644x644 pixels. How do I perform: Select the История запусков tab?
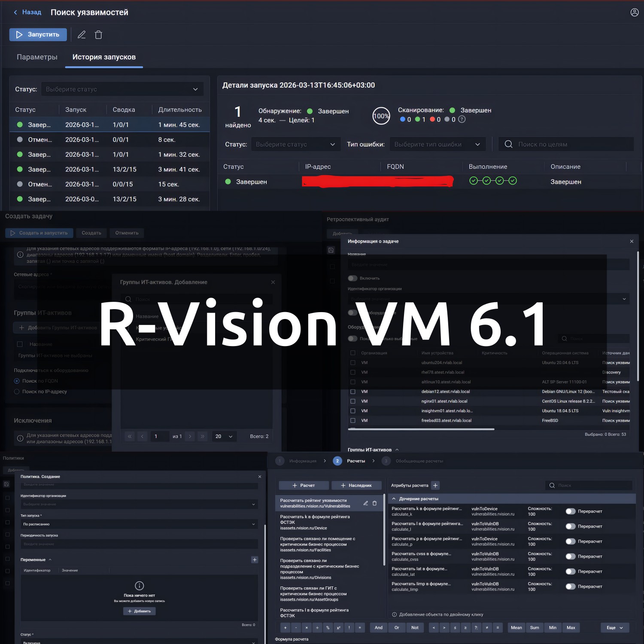pos(104,57)
